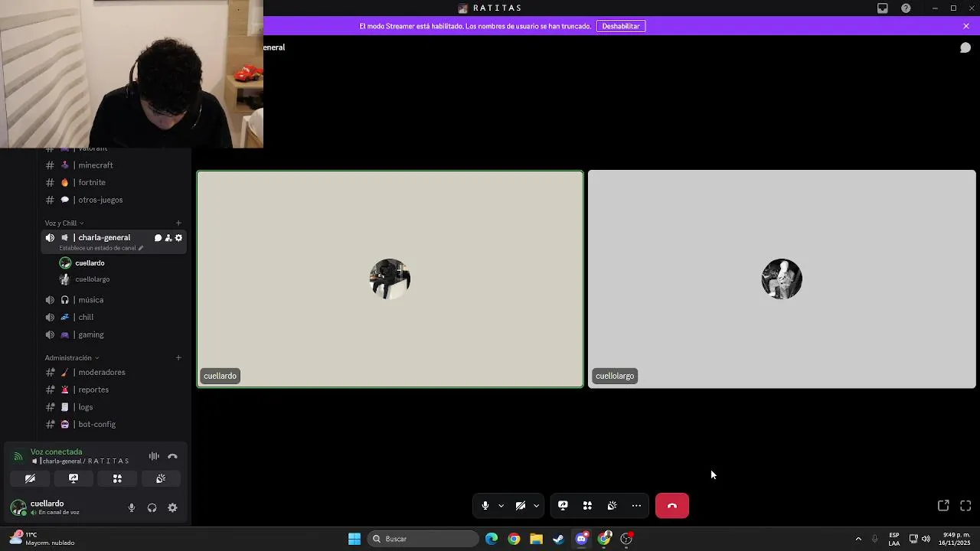Share your screen from call controls bar

[563, 506]
